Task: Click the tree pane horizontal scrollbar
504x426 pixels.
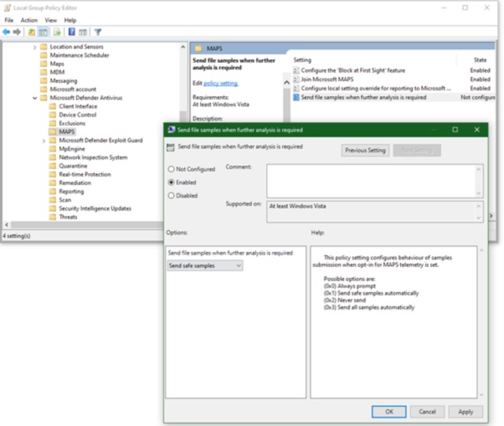Action: tap(87, 224)
